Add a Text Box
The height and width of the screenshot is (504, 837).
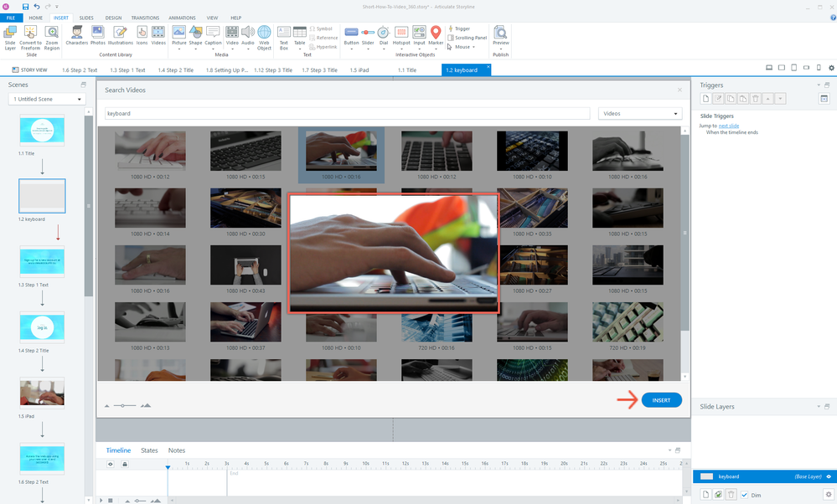tap(284, 33)
